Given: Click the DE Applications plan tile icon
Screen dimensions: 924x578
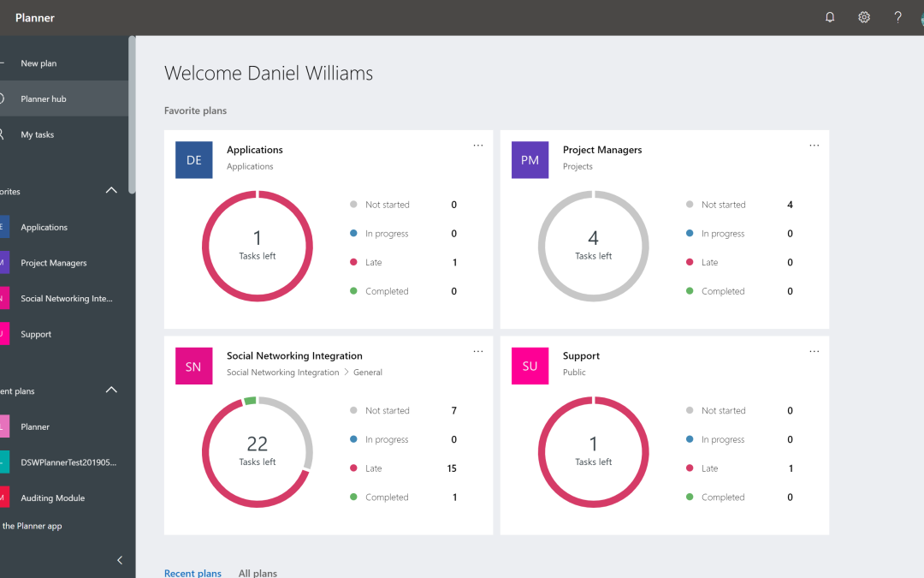Looking at the screenshot, I should tap(193, 159).
